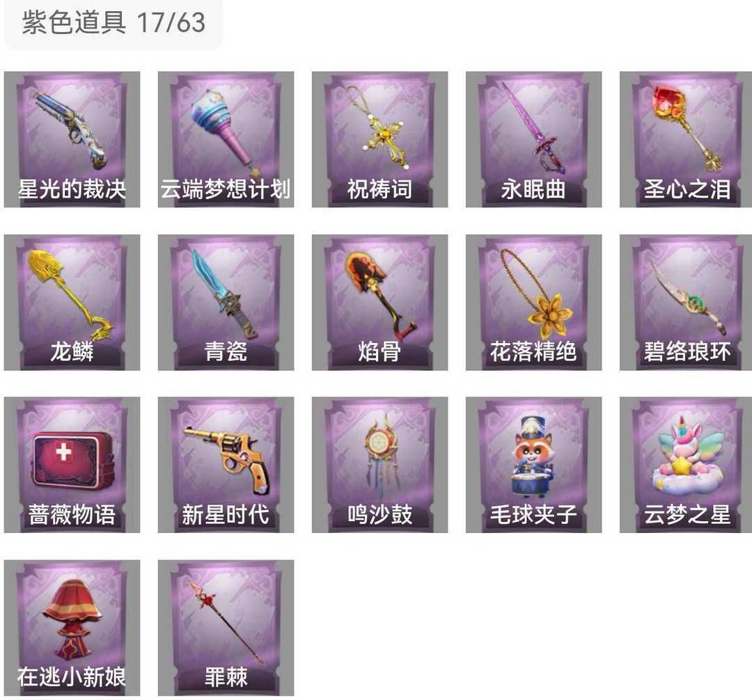Click the 在逃小新娘 name caption
This screenshot has width=752, height=700.
point(72,677)
